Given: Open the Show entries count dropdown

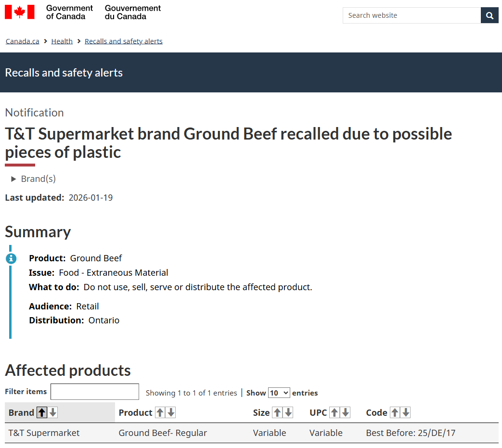Looking at the screenshot, I should coord(279,393).
